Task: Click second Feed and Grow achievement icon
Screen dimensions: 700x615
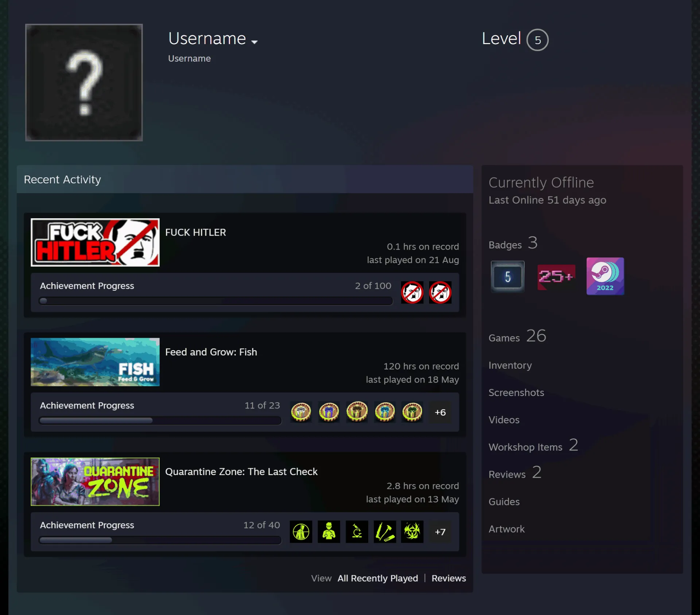Action: coord(329,412)
